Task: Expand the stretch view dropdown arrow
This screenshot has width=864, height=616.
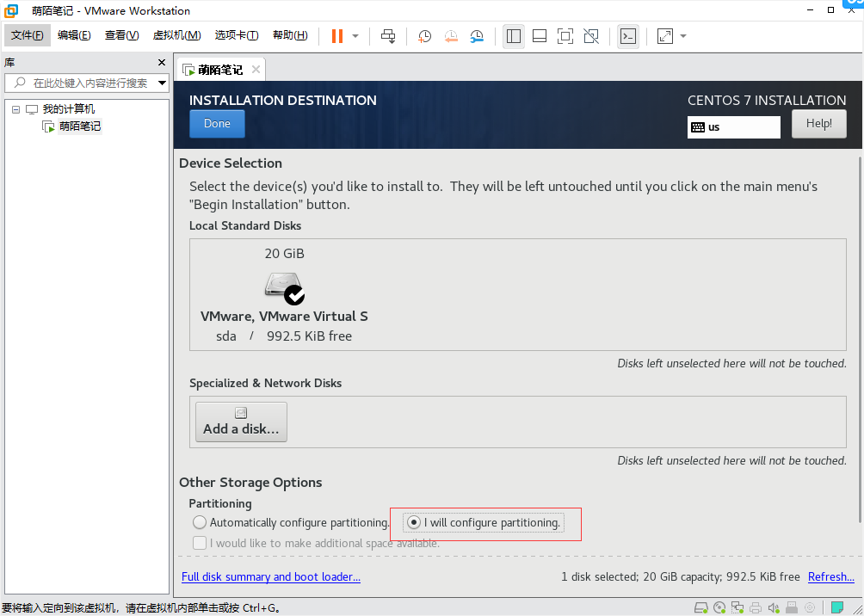Action: [683, 36]
